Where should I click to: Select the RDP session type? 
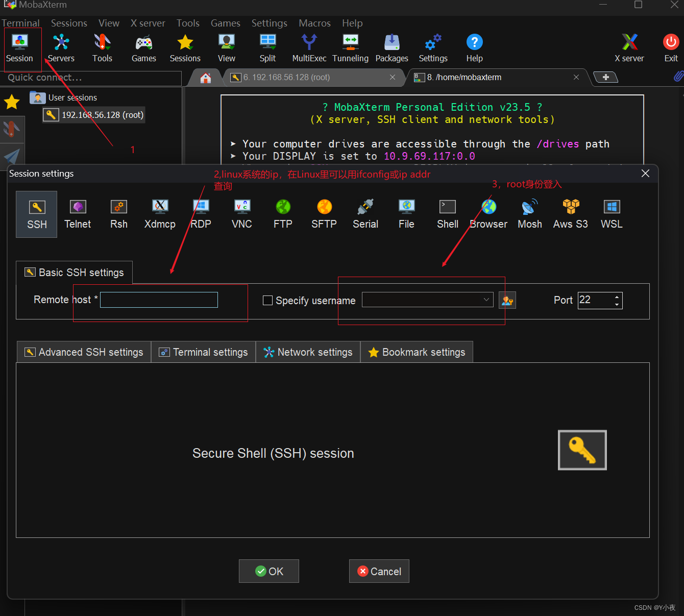click(201, 213)
